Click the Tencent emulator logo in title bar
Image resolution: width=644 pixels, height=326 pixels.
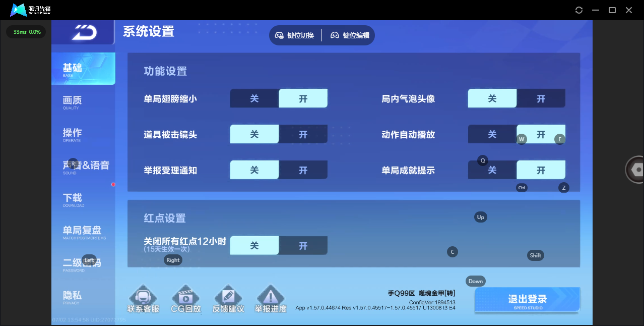pyautogui.click(x=31, y=10)
